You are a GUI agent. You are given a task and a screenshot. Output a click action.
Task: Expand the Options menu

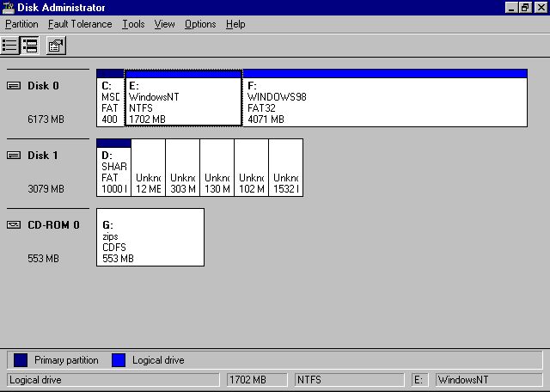pyautogui.click(x=200, y=24)
